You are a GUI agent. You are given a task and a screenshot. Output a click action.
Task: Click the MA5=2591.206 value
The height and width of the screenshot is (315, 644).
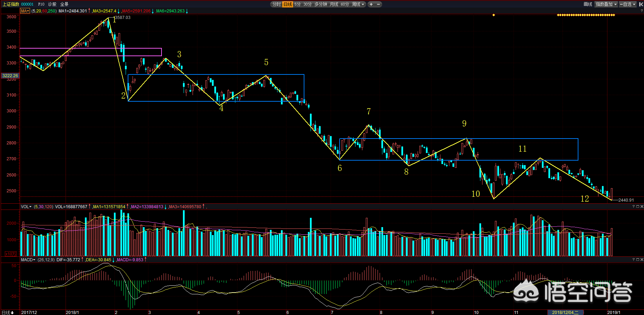pos(136,11)
